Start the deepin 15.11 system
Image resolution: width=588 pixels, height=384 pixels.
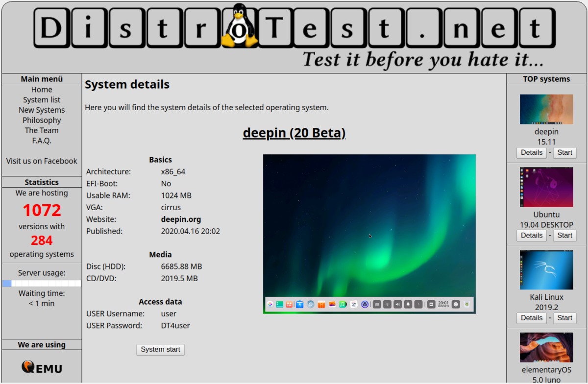pyautogui.click(x=564, y=152)
